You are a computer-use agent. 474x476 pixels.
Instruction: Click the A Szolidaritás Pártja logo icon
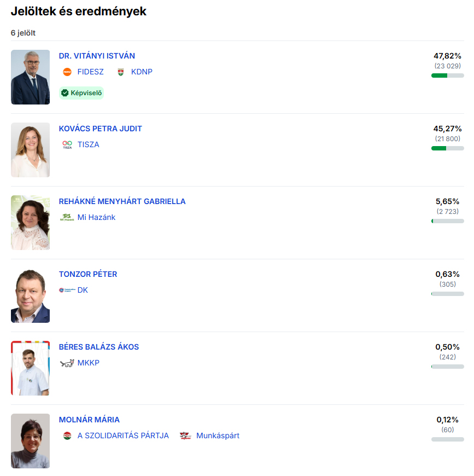coord(67,436)
